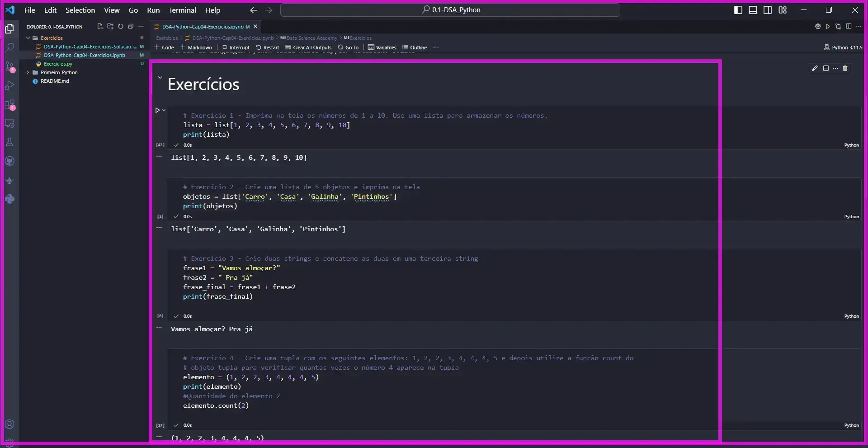The width and height of the screenshot is (868, 448).
Task: Click the Go To button
Action: [x=348, y=47]
